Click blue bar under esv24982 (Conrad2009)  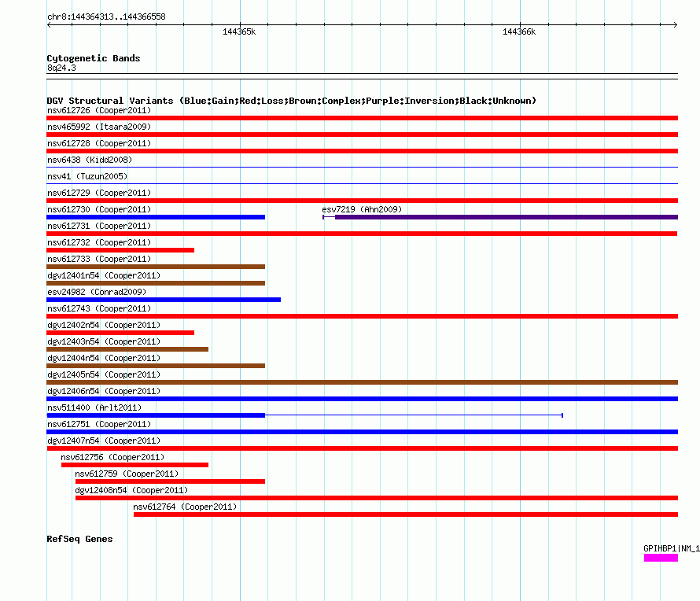pyautogui.click(x=164, y=300)
